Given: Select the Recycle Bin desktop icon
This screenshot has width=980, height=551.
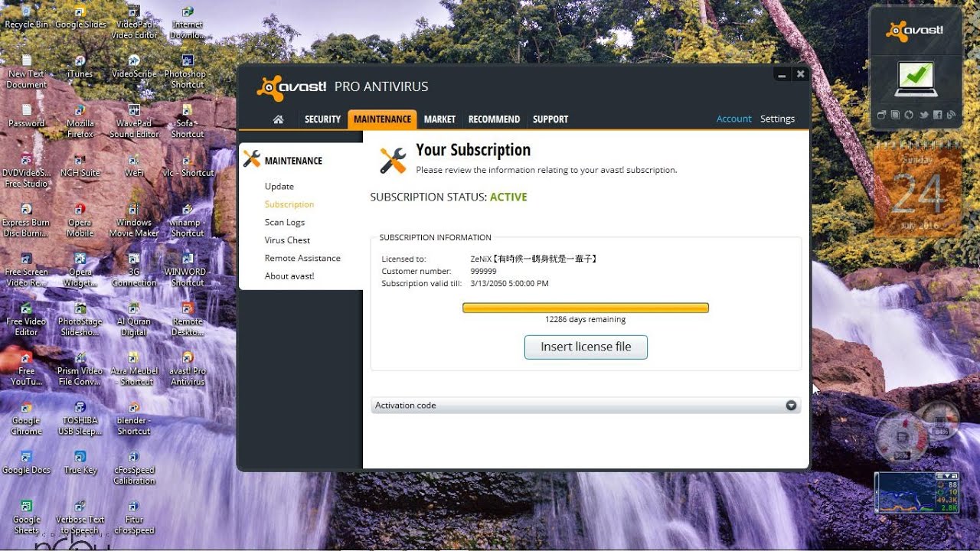Looking at the screenshot, I should [26, 18].
